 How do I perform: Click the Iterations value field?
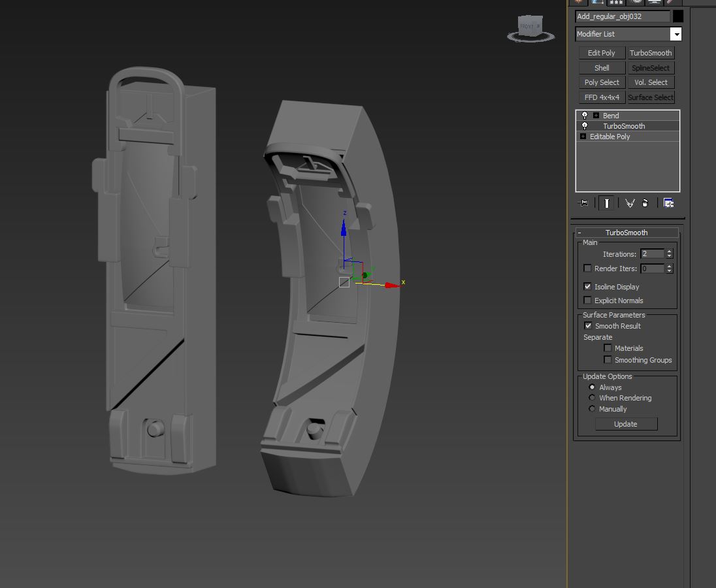click(653, 254)
